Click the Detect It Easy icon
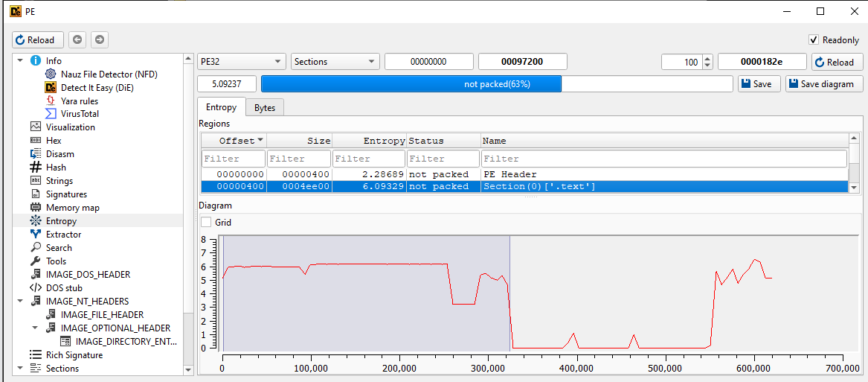This screenshot has height=382, width=868. coord(51,87)
